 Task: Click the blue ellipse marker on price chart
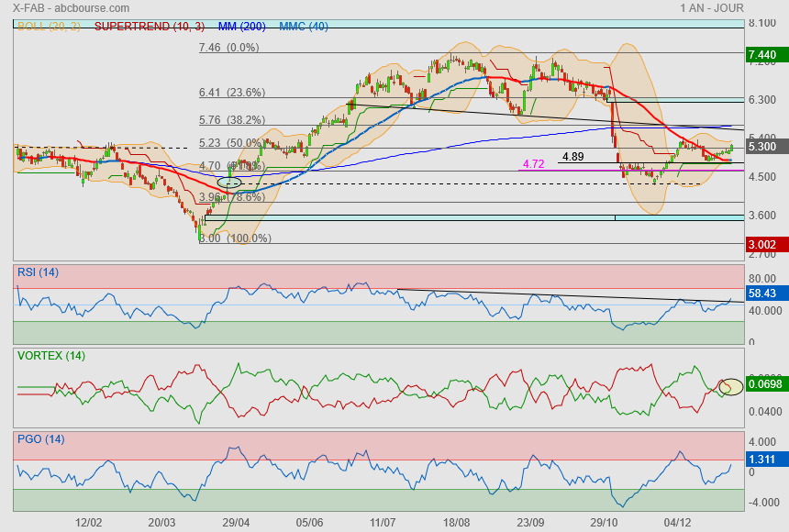229,183
